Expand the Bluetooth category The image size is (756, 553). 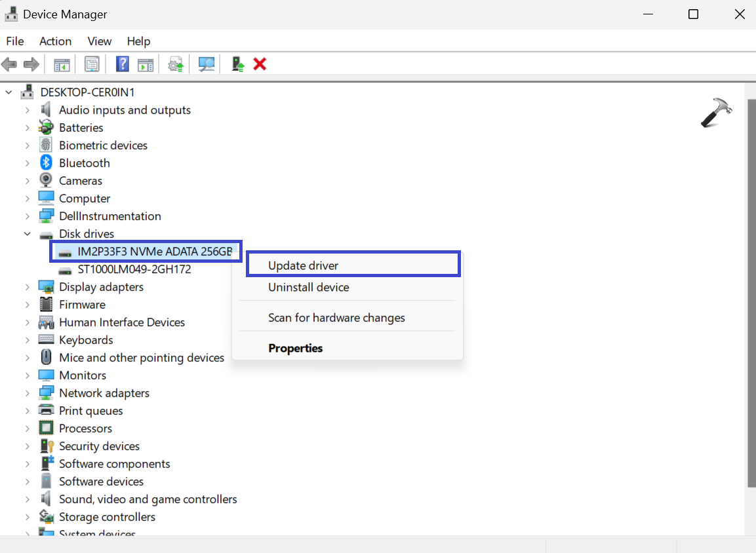[x=28, y=163]
